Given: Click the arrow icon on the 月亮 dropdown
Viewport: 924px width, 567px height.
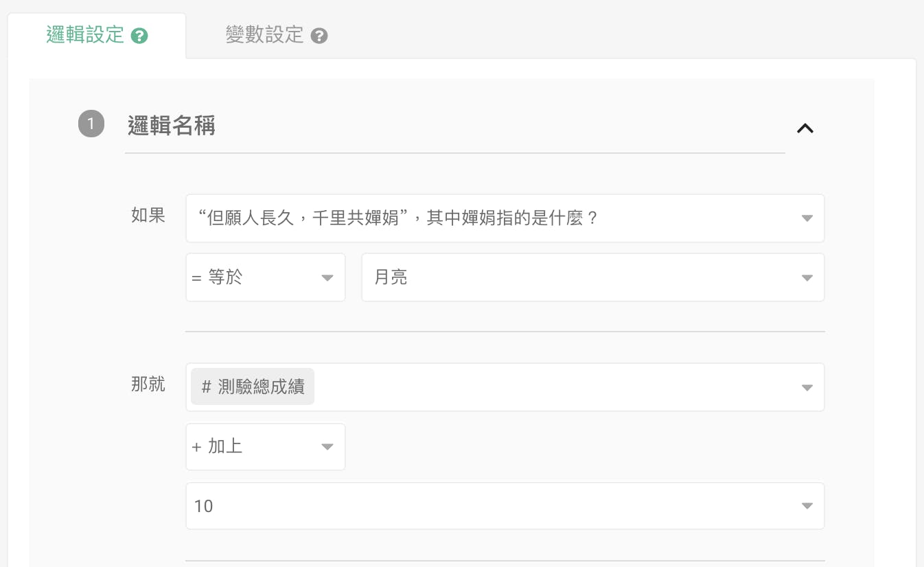Looking at the screenshot, I should (807, 277).
